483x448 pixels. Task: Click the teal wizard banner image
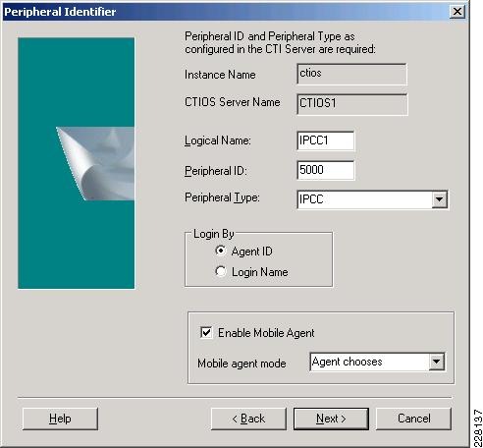click(77, 163)
